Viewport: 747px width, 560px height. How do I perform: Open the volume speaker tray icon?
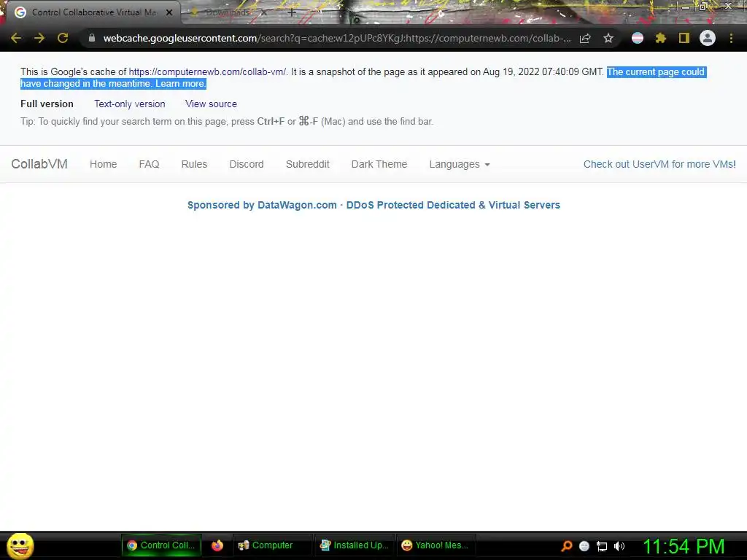tap(619, 546)
